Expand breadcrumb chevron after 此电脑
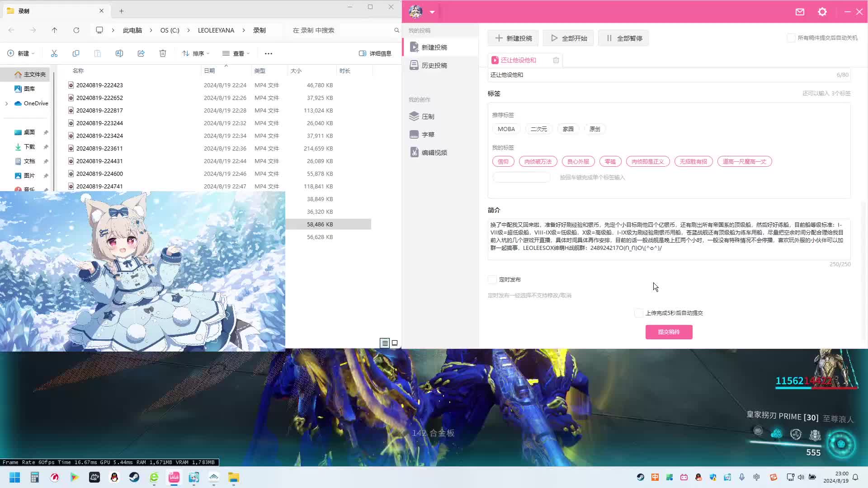The height and width of the screenshot is (488, 868). pyautogui.click(x=151, y=30)
